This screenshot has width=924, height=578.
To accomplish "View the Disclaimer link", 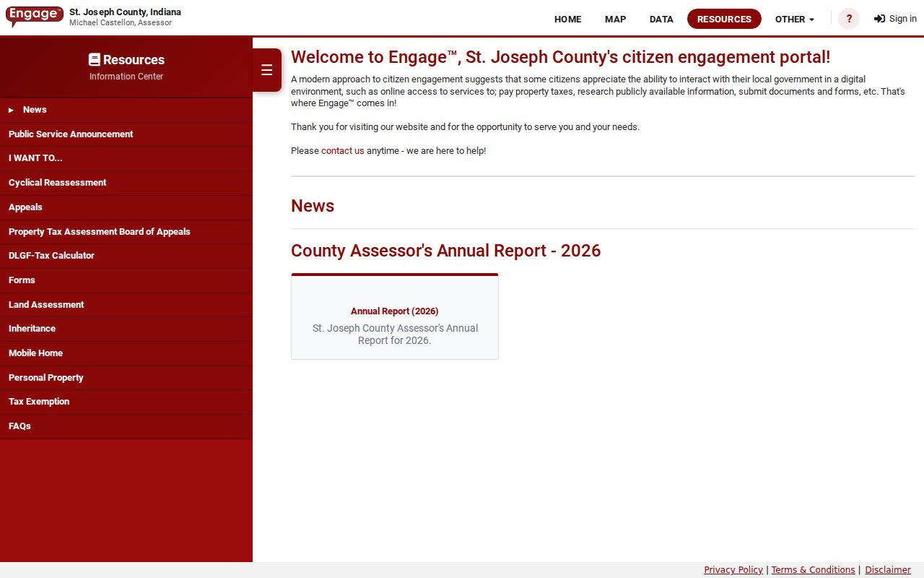I will coord(888,570).
